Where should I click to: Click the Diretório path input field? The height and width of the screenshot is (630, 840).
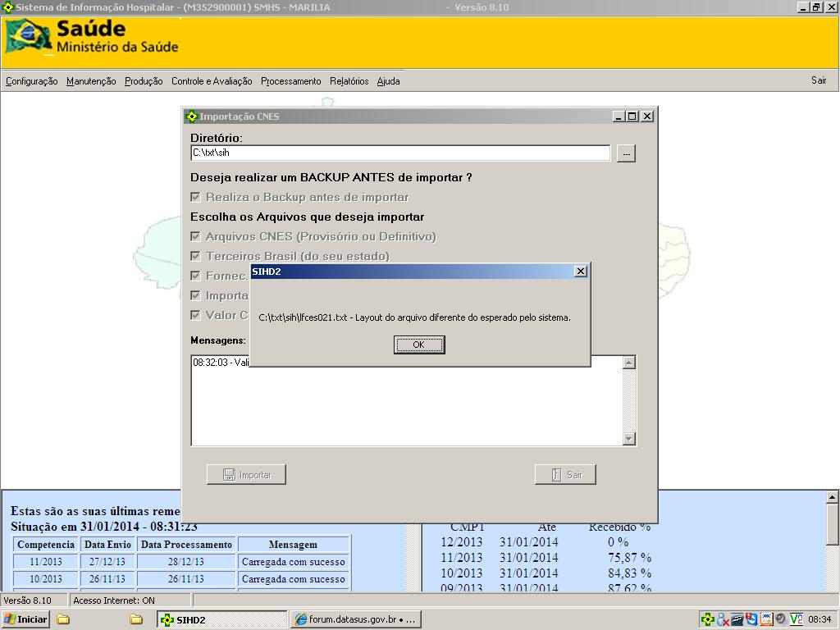point(400,153)
